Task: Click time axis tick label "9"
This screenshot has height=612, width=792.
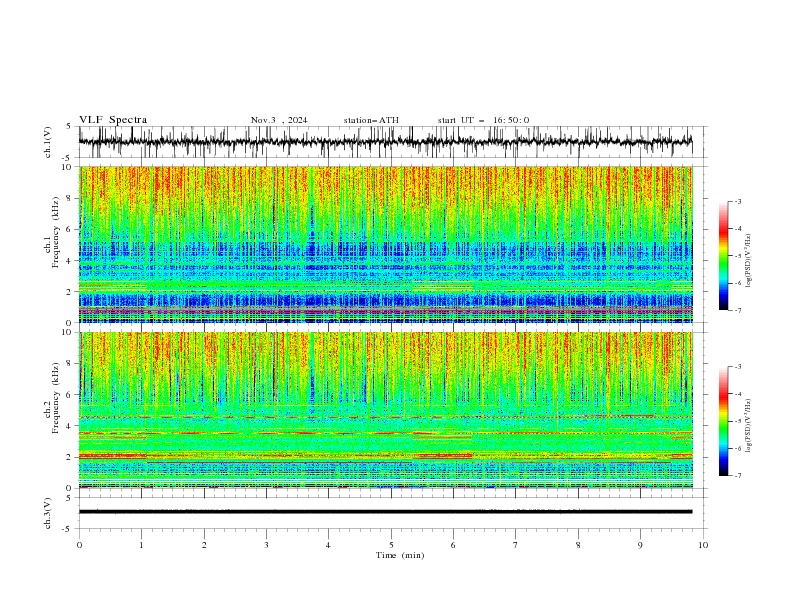Action: [640, 545]
